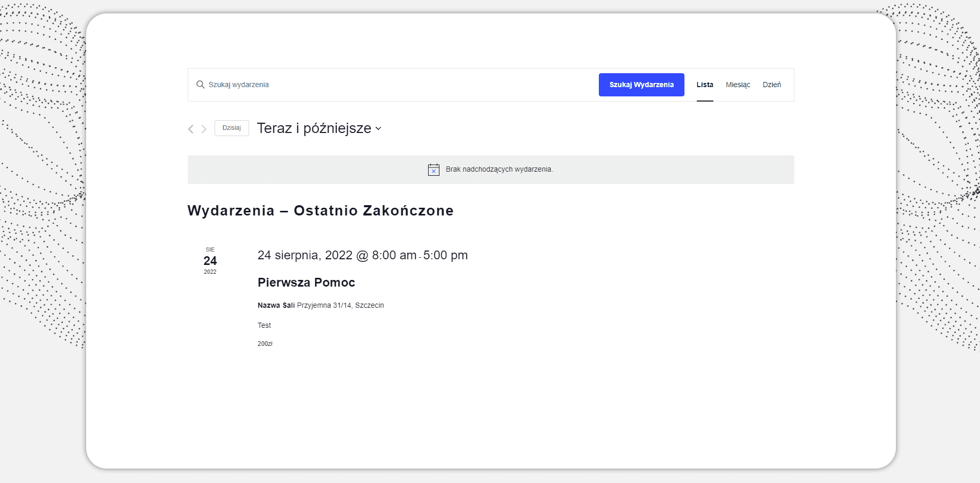Click the 'Nazwa Sali' venue name
980x483 pixels.
pyautogui.click(x=276, y=305)
